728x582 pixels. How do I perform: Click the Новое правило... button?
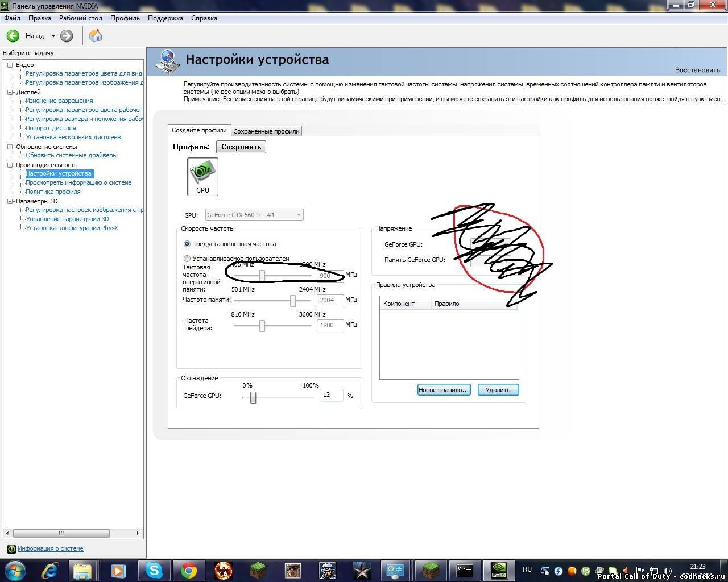pos(444,390)
